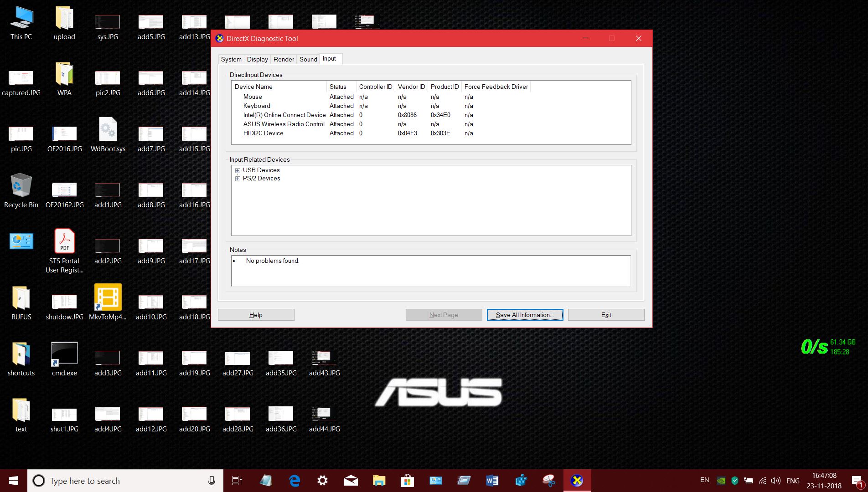868x492 pixels.
Task: Open File Explorer from taskbar
Action: [379, 481]
